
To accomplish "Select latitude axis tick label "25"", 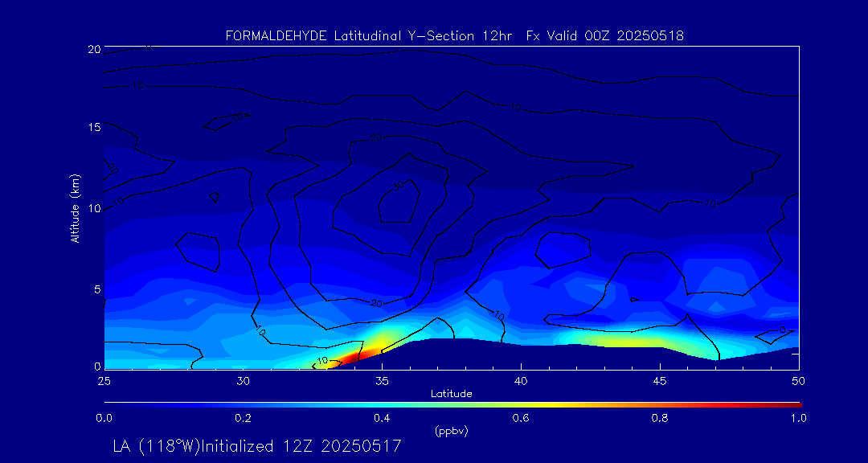I will (104, 381).
